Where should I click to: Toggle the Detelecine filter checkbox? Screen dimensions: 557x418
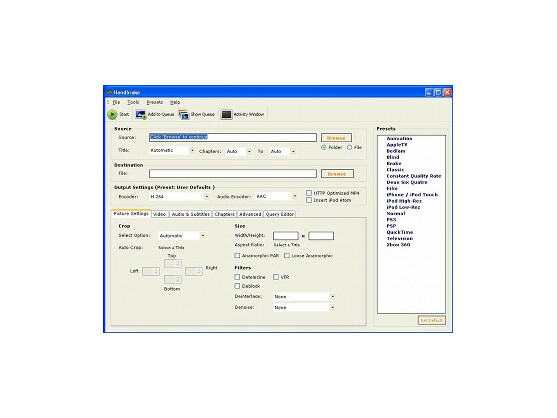pyautogui.click(x=237, y=277)
